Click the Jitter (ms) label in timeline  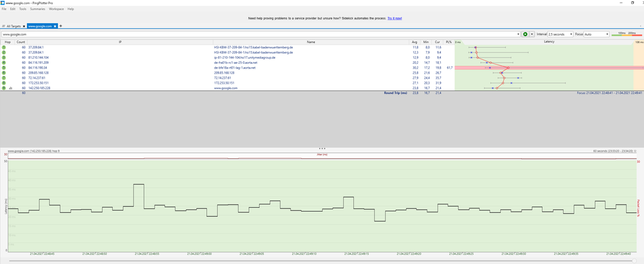322,154
